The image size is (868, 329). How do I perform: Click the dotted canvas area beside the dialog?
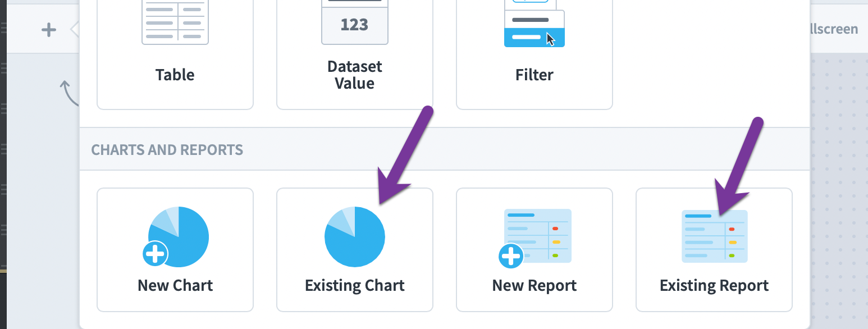pyautogui.click(x=839, y=191)
